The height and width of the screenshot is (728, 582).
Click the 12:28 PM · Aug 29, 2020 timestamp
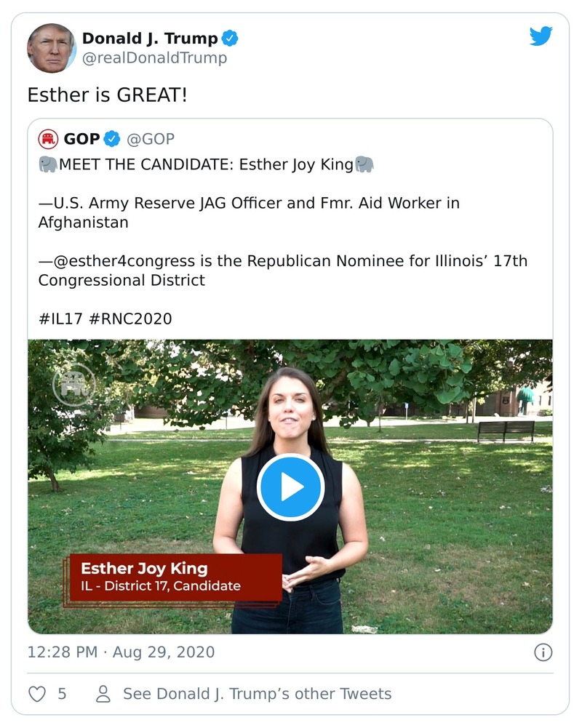click(121, 652)
